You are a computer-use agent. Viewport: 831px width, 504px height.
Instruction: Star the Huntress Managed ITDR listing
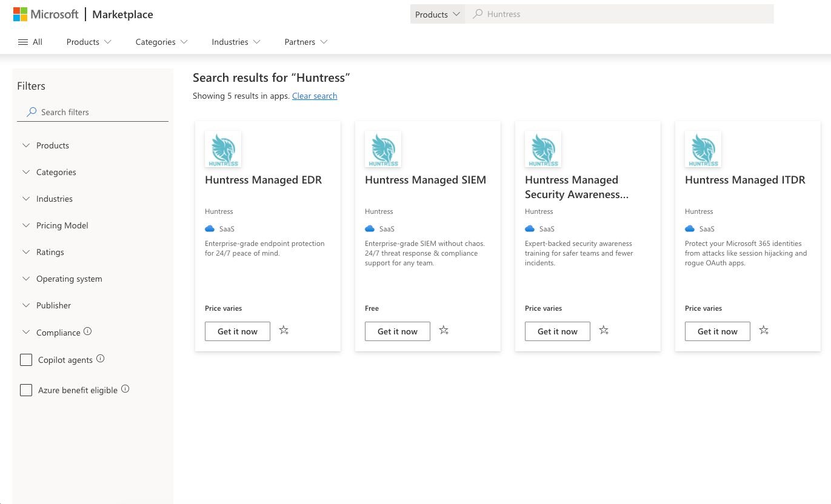pyautogui.click(x=764, y=330)
